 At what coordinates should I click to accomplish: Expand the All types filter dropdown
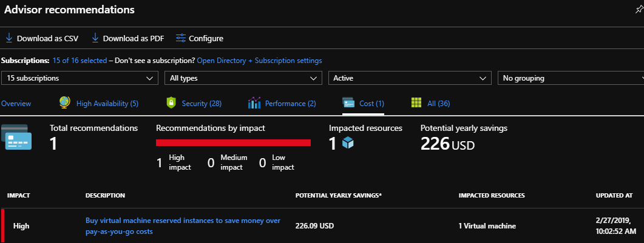[243, 78]
